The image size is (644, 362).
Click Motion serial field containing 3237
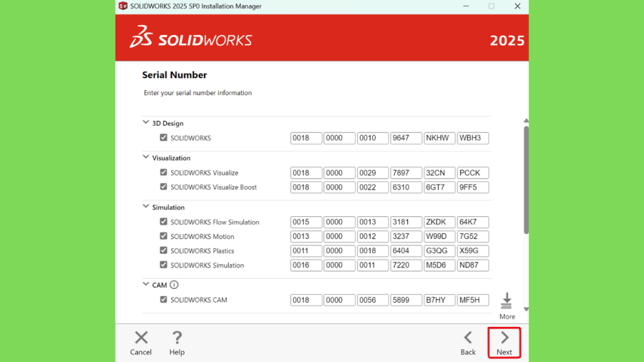pyautogui.click(x=406, y=236)
